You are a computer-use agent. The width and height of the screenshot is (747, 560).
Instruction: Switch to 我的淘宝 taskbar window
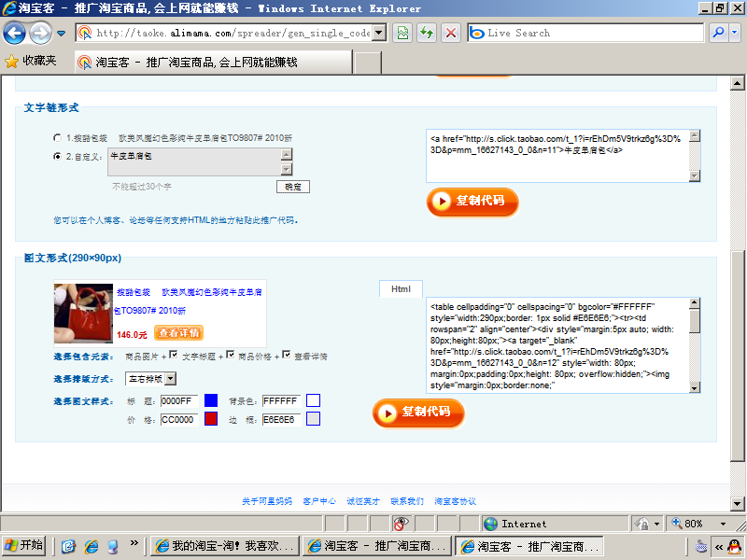tap(225, 546)
